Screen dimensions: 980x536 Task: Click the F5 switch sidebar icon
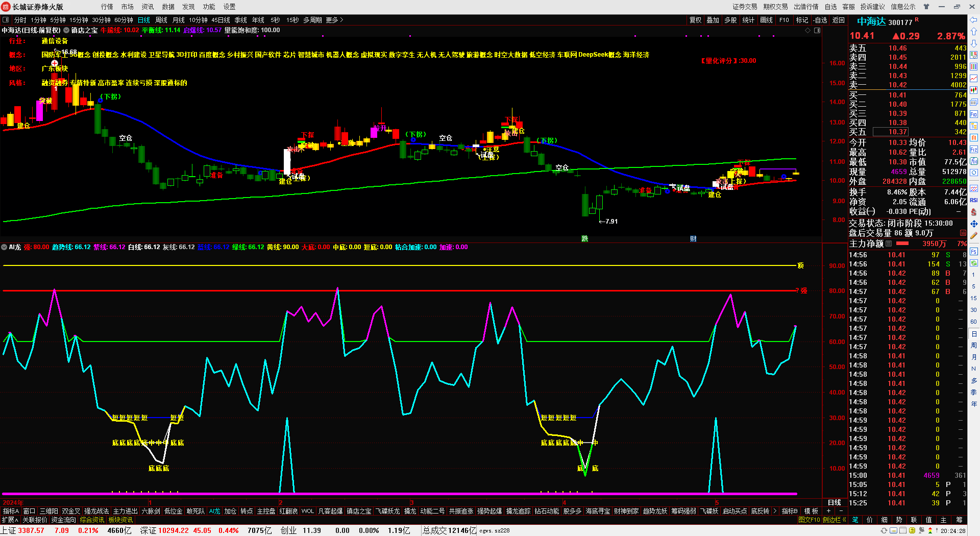tap(974, 252)
